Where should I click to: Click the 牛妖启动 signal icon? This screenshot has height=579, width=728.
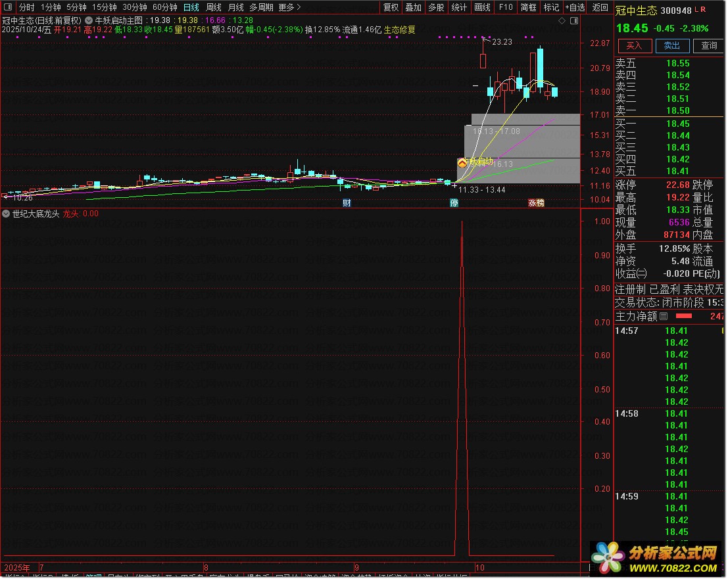coord(462,163)
